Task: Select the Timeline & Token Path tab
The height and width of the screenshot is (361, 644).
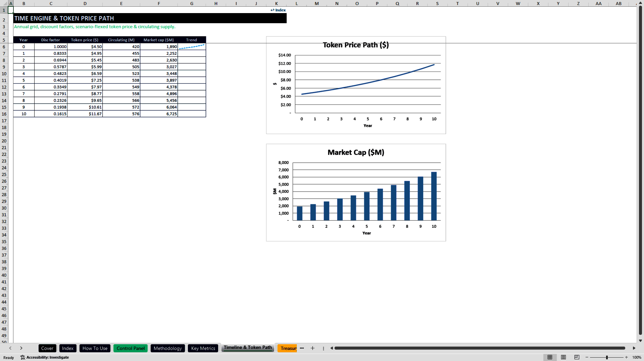Action: [248, 348]
